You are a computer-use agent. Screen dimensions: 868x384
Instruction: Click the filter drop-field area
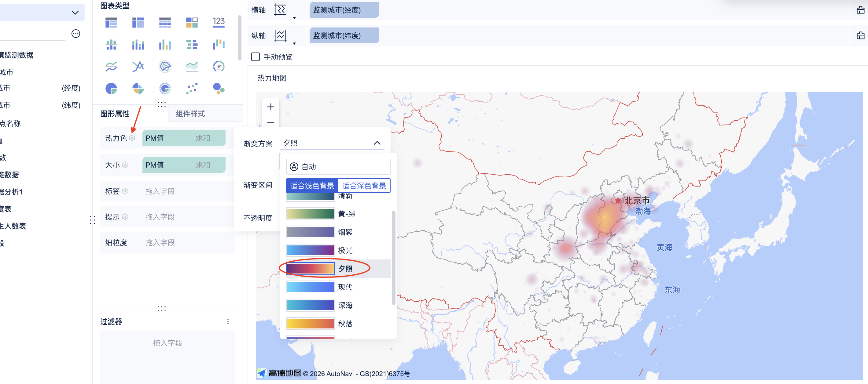[167, 343]
